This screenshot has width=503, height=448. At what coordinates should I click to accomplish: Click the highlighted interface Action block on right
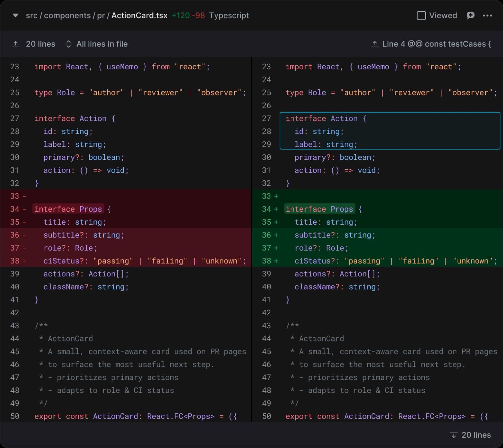pyautogui.click(x=389, y=131)
